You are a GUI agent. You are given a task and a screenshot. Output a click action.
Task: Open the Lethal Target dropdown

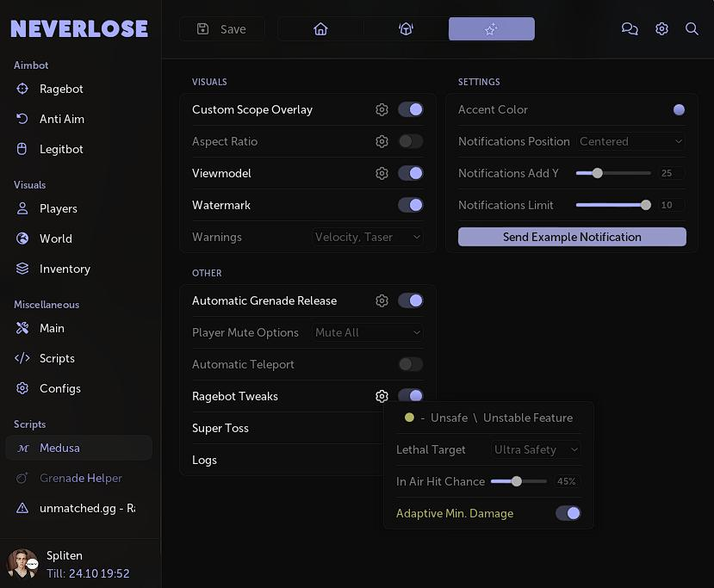point(536,450)
